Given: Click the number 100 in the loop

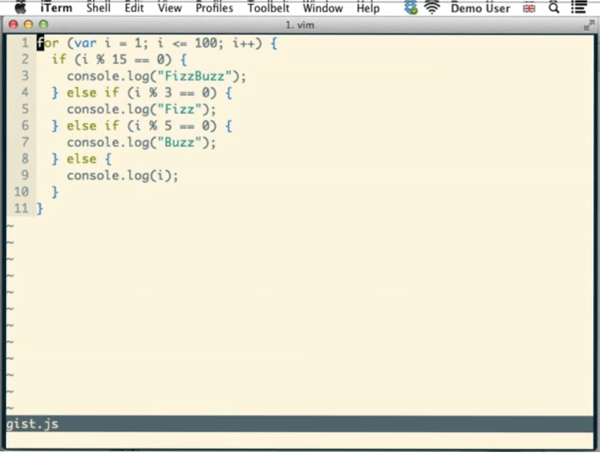Looking at the screenshot, I should [x=206, y=43].
